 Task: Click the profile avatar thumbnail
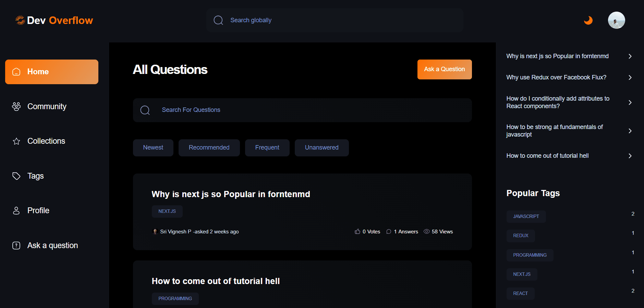pyautogui.click(x=616, y=20)
